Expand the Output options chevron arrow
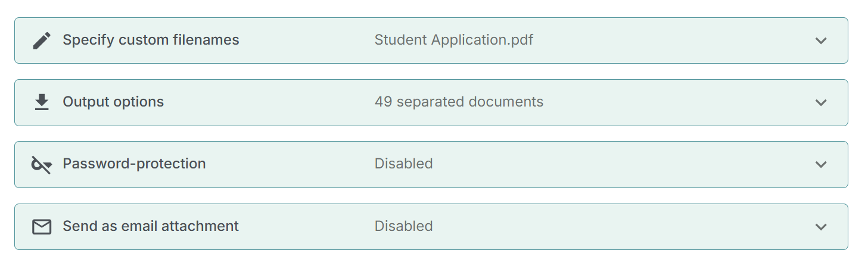Screen dimensions: 868x269 [x=821, y=102]
